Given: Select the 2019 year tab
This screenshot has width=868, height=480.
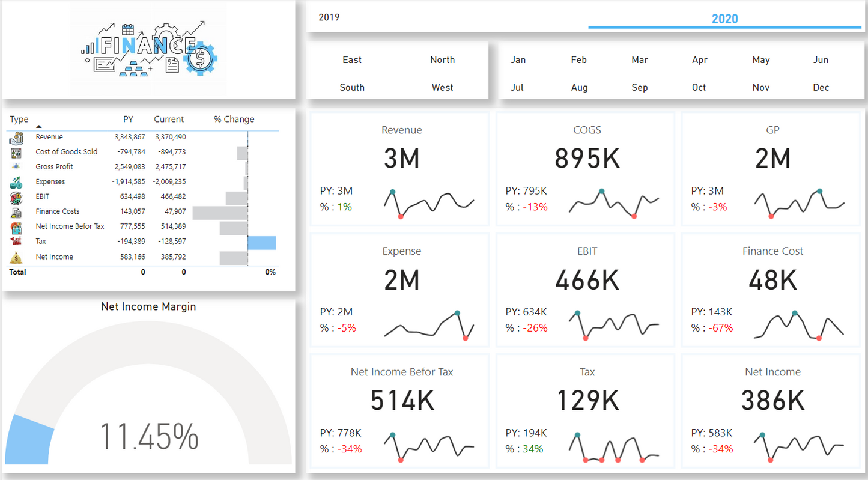Looking at the screenshot, I should pos(329,17).
